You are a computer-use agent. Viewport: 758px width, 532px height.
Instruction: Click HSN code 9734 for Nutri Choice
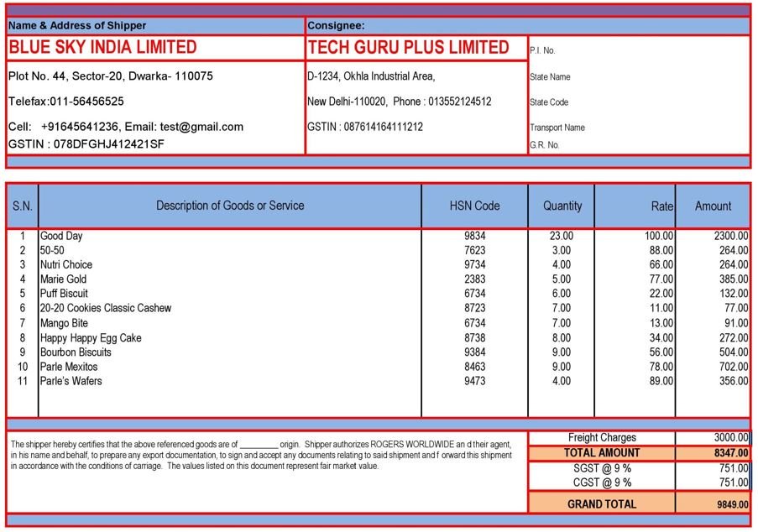pyautogui.click(x=475, y=265)
